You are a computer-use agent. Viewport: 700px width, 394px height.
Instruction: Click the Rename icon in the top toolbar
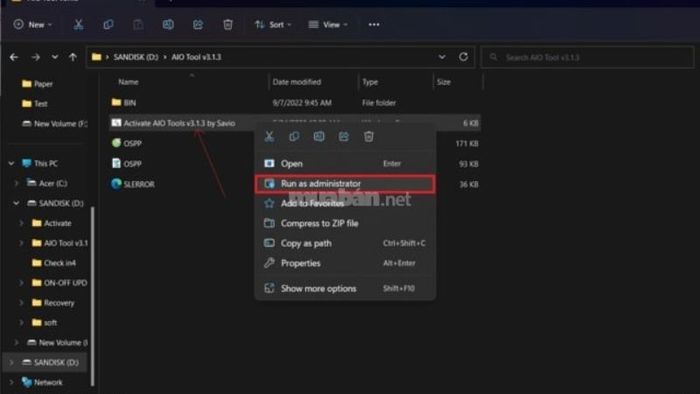pos(168,25)
